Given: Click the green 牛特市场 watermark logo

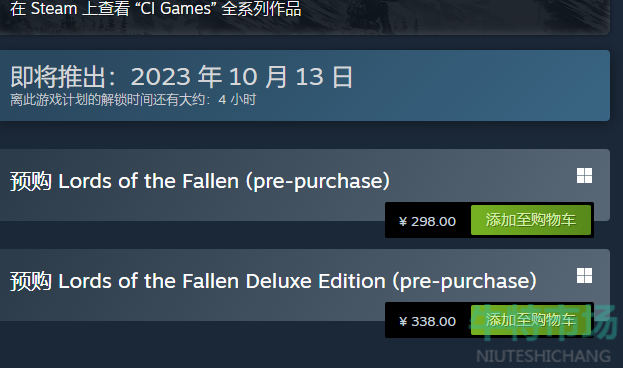Looking at the screenshot, I should click(544, 323).
